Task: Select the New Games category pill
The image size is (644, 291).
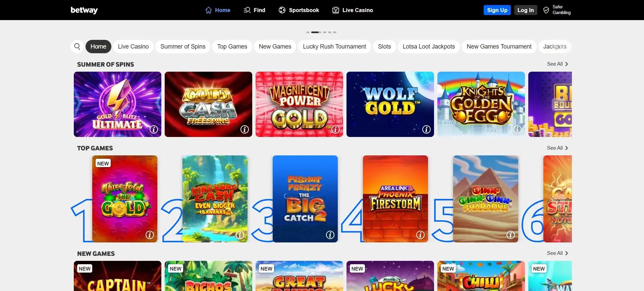Action: click(x=275, y=47)
